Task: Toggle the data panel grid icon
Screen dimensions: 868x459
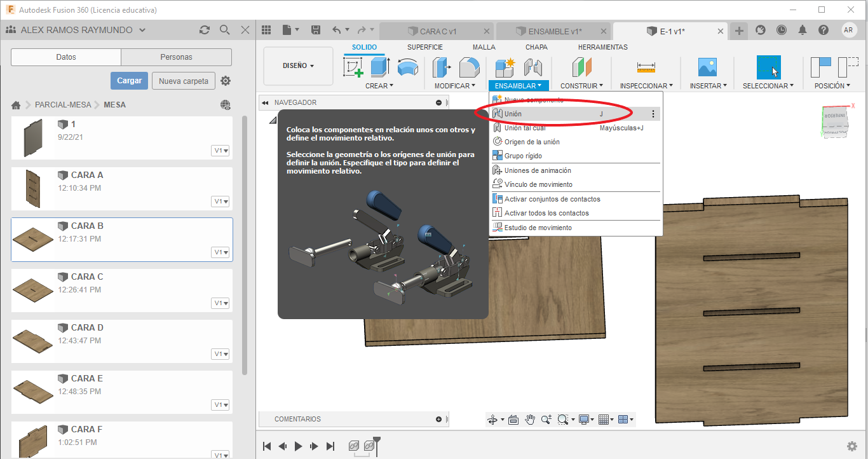Action: tap(266, 30)
